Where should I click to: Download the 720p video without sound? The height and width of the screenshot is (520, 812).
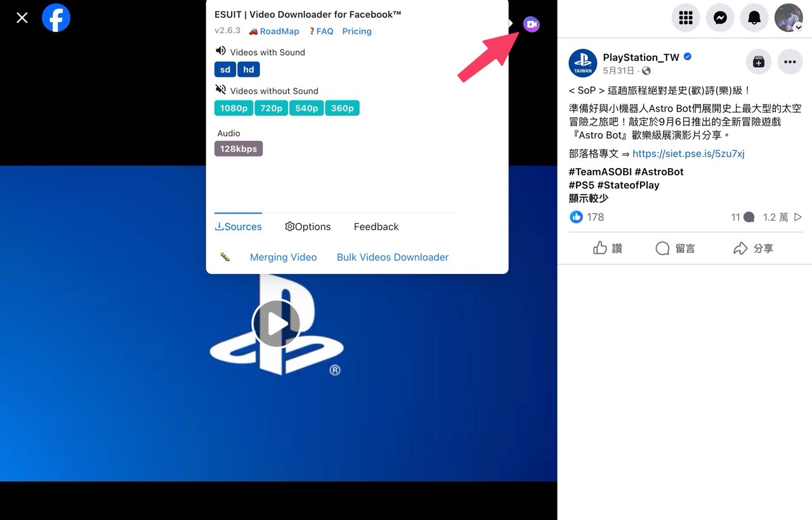pos(271,108)
